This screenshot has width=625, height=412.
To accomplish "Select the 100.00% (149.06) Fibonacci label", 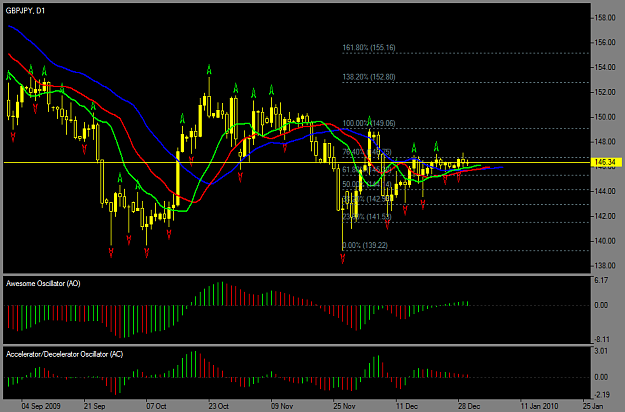I will pos(369,123).
